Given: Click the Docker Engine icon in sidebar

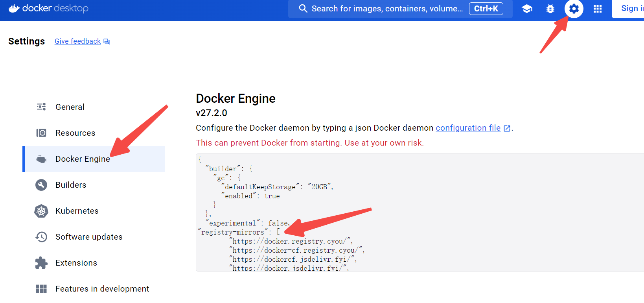Looking at the screenshot, I should (x=41, y=159).
